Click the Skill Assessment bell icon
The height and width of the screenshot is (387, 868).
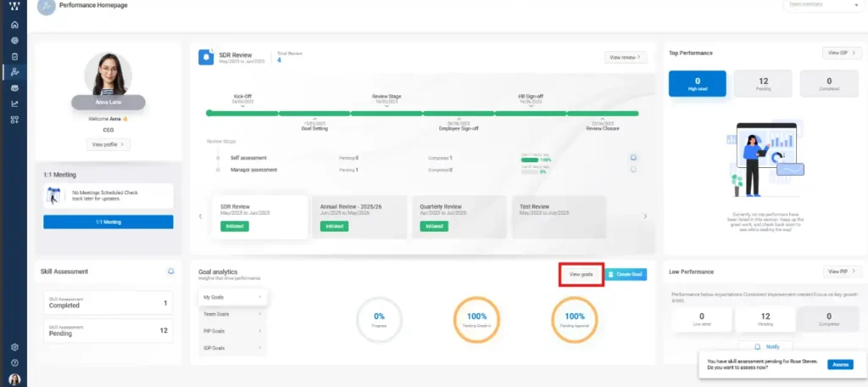coord(170,272)
